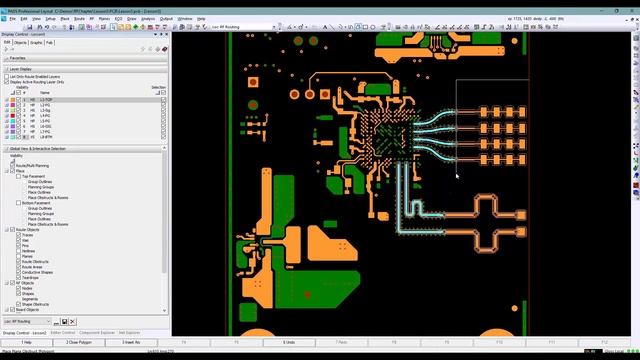Collapse the Favorites section
This screenshot has height=360, width=640.
6,58
